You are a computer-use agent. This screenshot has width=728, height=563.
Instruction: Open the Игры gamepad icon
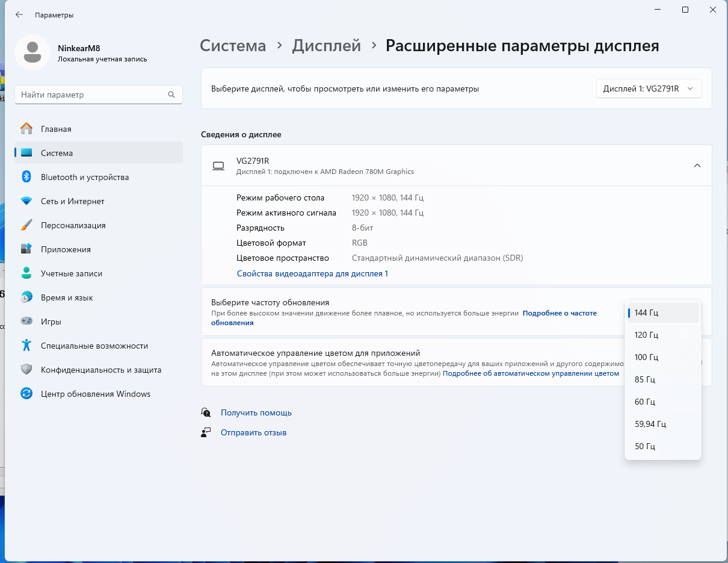tap(26, 322)
